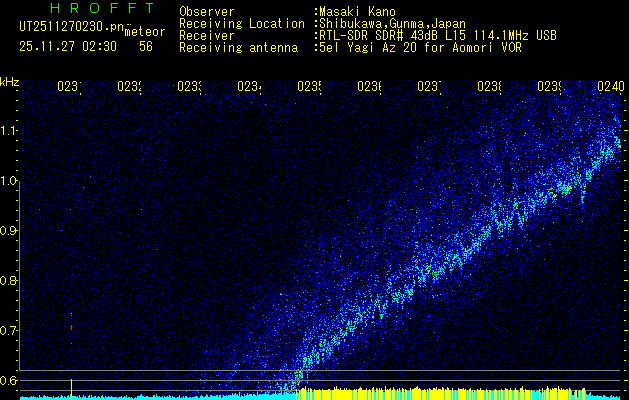This screenshot has width=629, height=400.
Task: Select the RTL-SDR SDR# 43dB receiver details
Action: pos(438,36)
